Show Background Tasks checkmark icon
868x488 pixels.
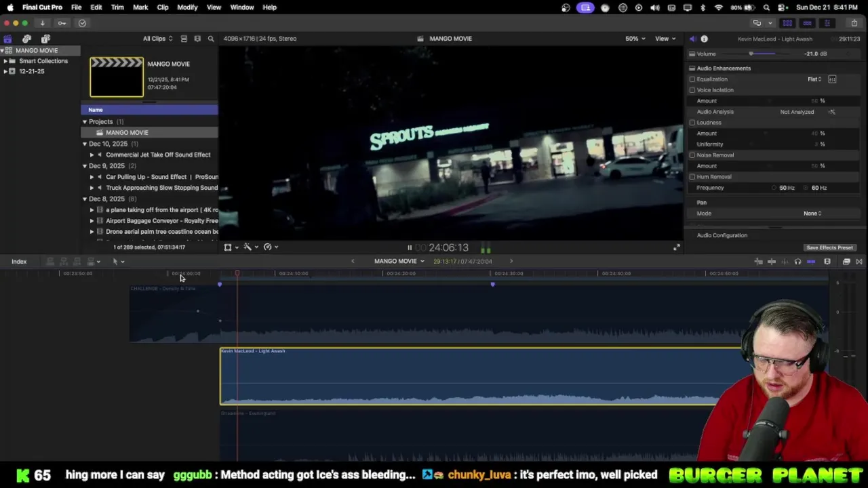(82, 23)
